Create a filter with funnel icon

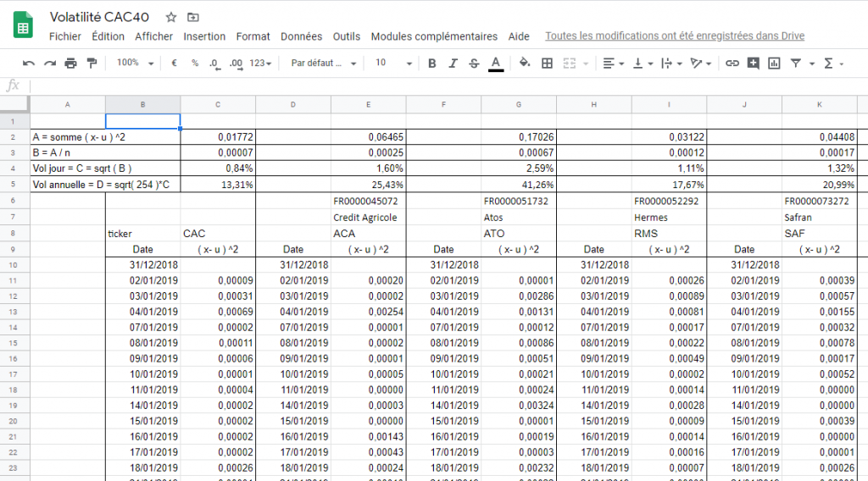pos(795,63)
